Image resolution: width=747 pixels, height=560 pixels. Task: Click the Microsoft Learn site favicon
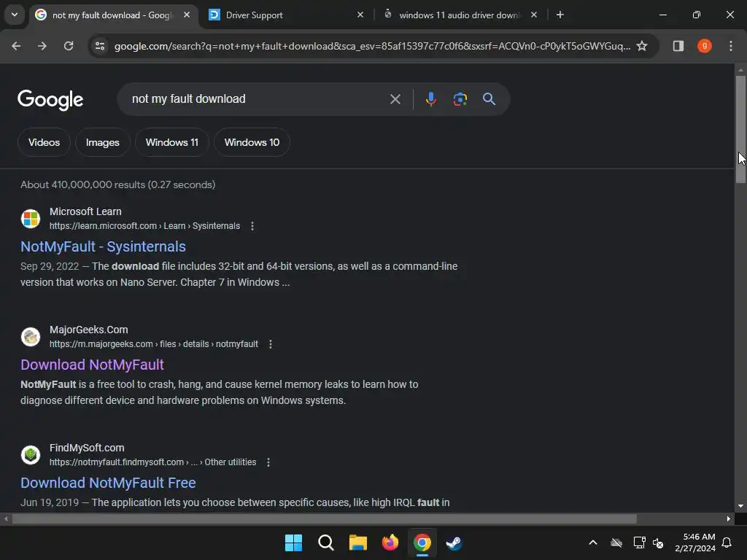[31, 219]
